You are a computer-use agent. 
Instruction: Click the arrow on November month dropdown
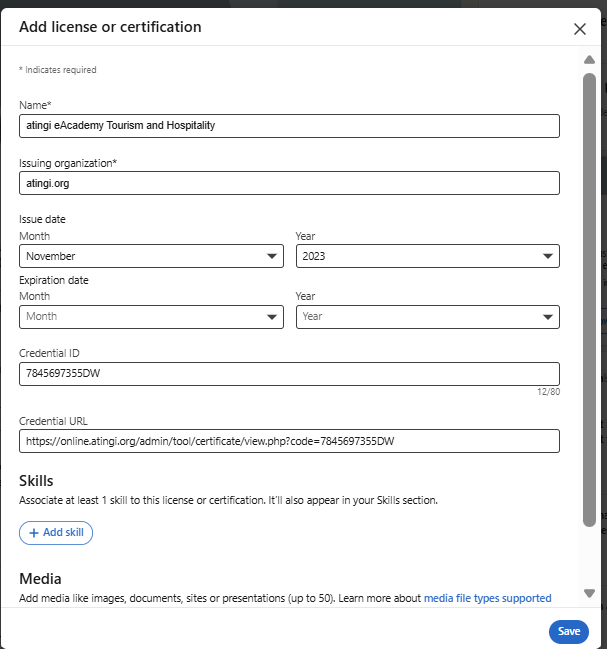(x=272, y=257)
